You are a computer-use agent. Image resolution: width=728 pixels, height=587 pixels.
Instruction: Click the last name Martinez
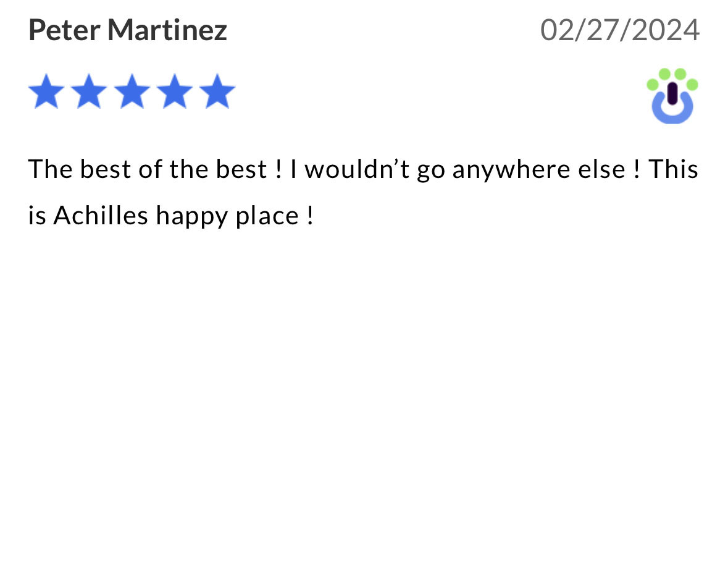pos(167,30)
